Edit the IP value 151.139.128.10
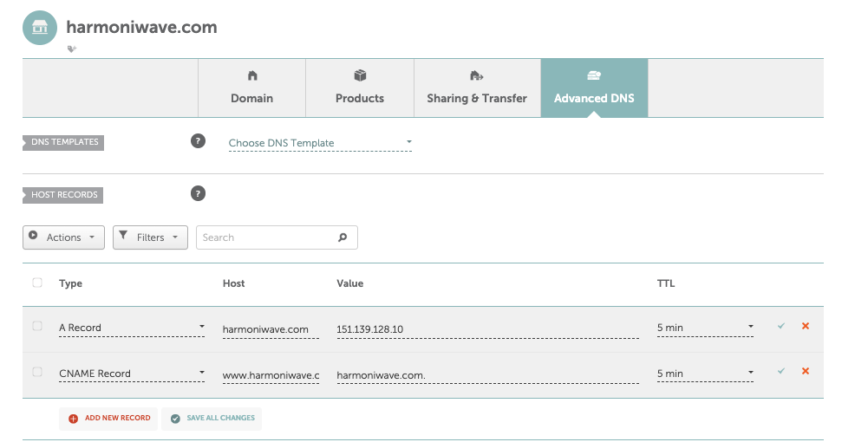The image size is (868, 442). [x=487, y=329]
